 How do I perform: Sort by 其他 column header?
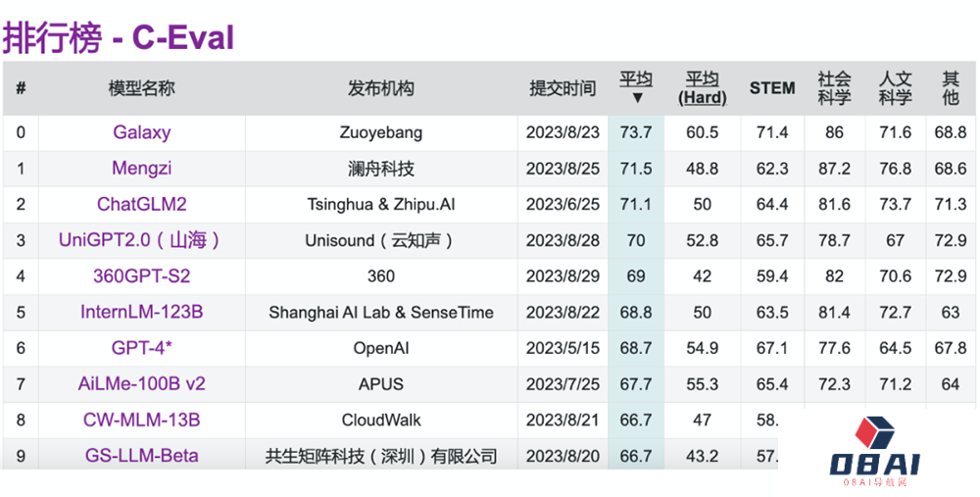950,88
